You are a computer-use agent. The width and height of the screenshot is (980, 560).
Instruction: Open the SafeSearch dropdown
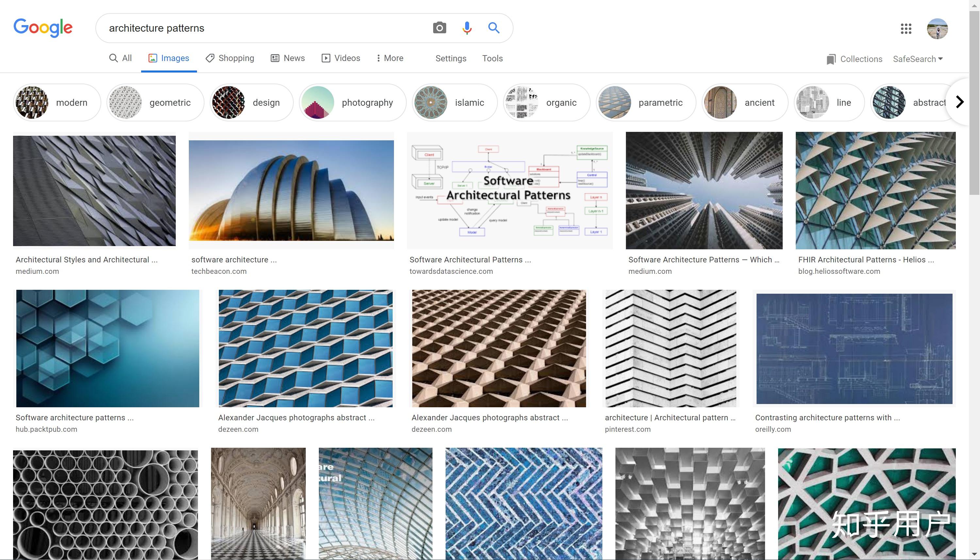pos(918,58)
